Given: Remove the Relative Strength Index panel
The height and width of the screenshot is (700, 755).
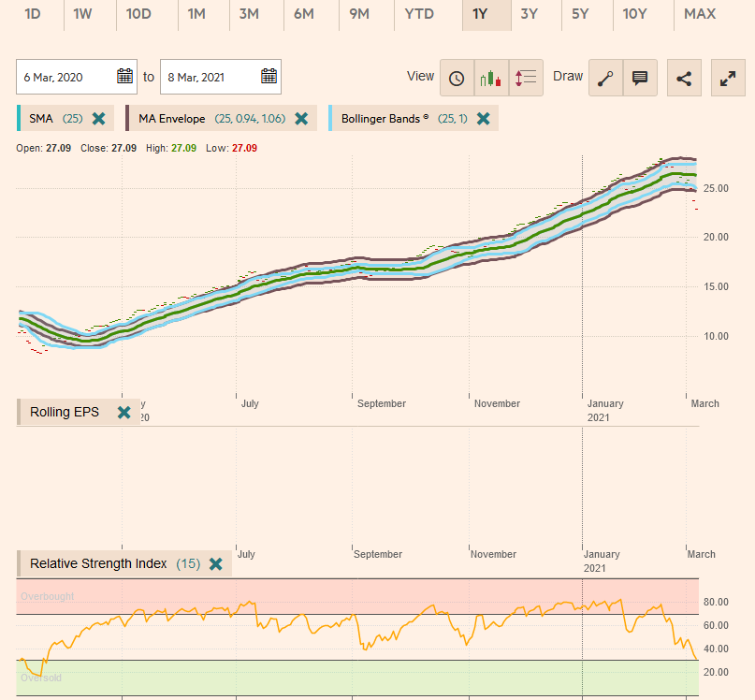Looking at the screenshot, I should 215,564.
